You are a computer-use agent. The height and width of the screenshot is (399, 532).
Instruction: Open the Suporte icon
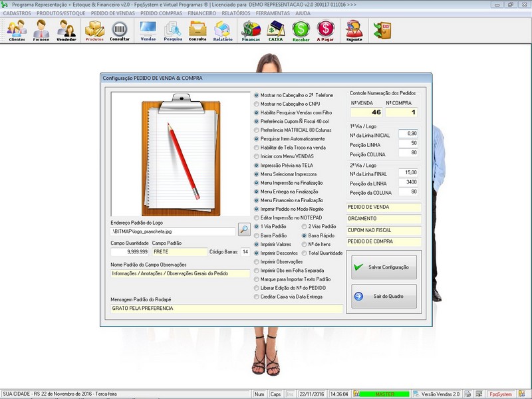pyautogui.click(x=354, y=30)
